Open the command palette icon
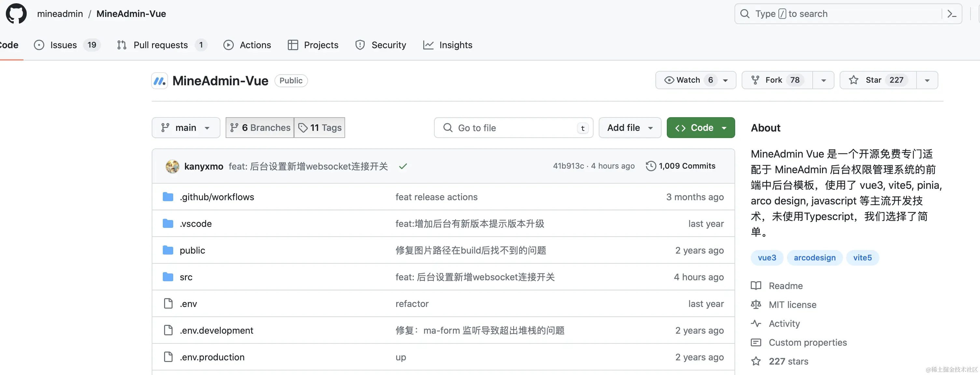The image size is (980, 375). pos(951,14)
